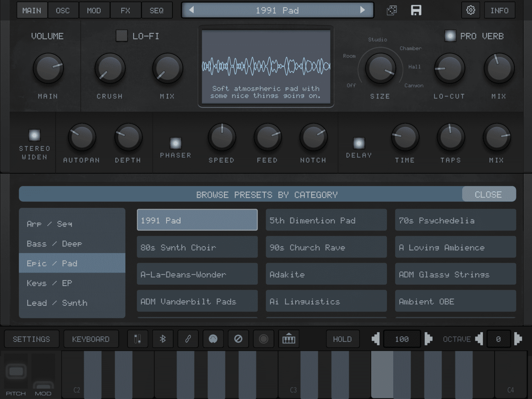This screenshot has width=532, height=399.
Task: Close the preset browser
Action: coord(489,194)
